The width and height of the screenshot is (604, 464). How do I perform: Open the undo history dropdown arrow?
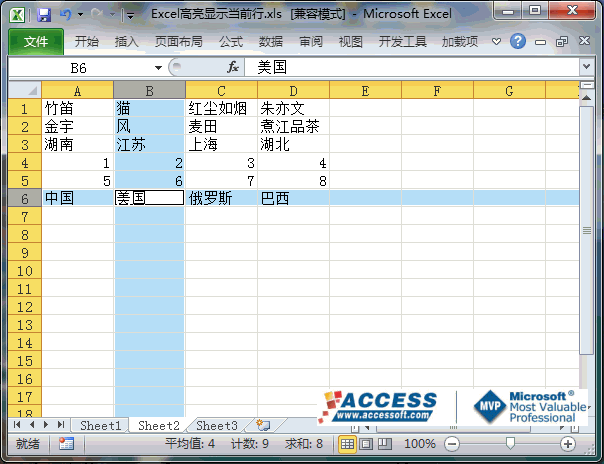click(81, 15)
